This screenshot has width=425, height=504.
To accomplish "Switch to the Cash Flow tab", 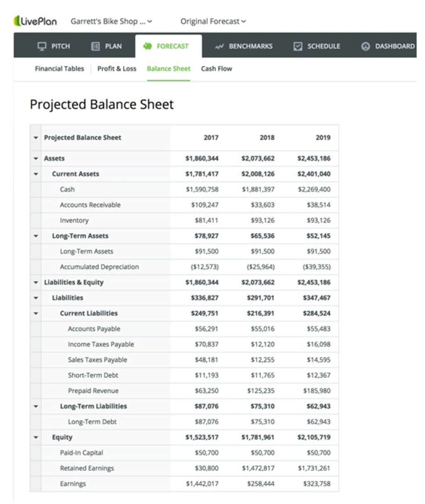I will (216, 69).
